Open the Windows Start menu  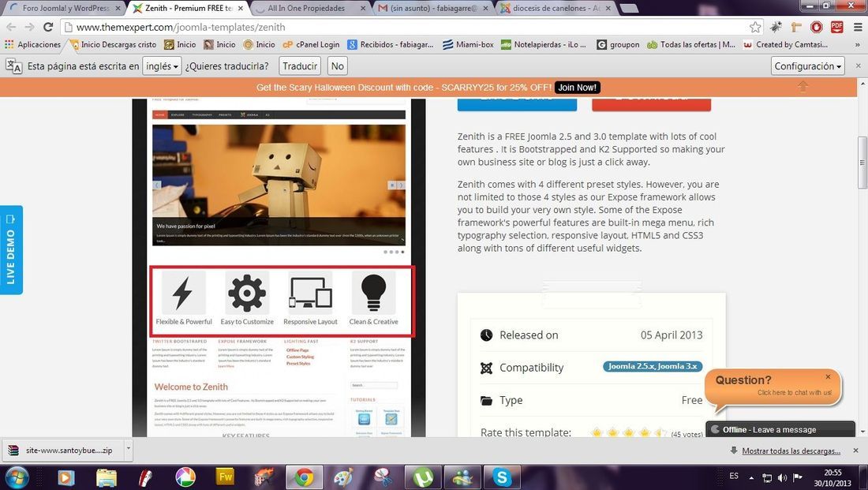point(16,477)
